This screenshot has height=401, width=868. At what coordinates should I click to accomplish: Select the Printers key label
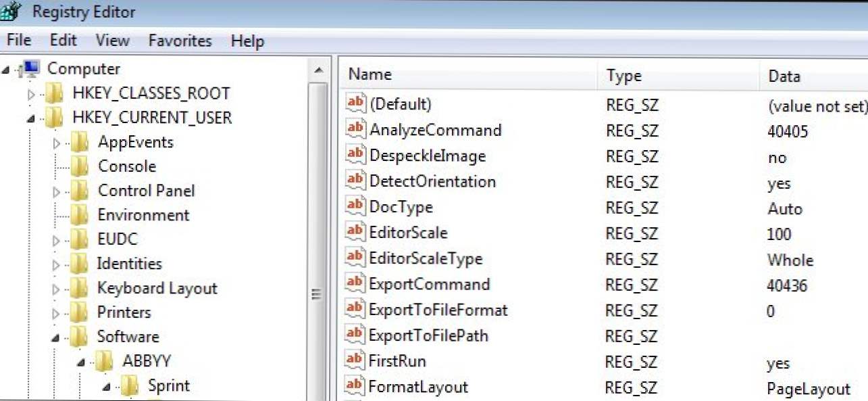[124, 312]
